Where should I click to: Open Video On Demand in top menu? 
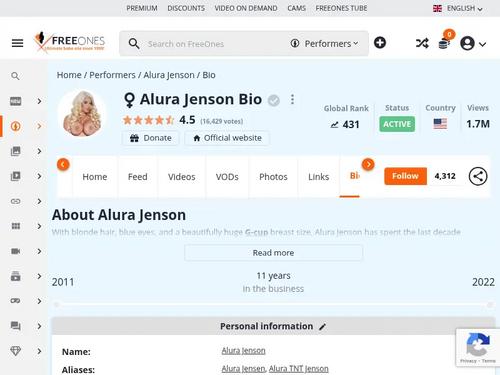[x=246, y=8]
